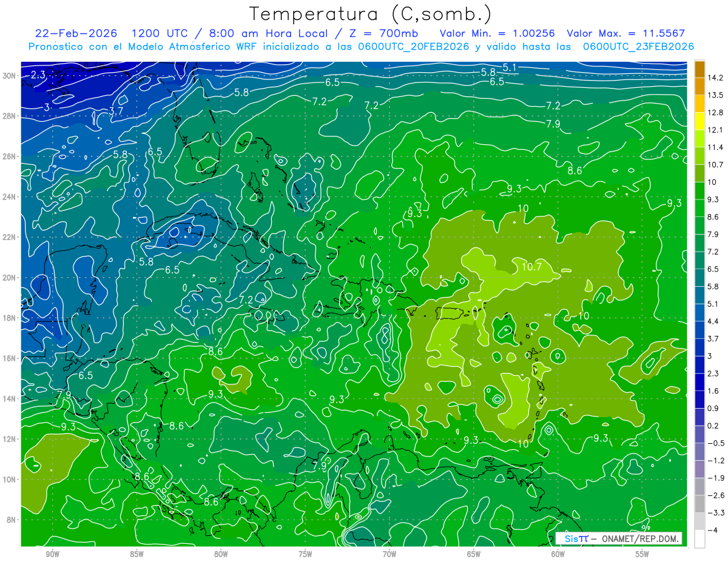Click the '22N' latitude axis label
728x562 pixels.
(x=10, y=237)
